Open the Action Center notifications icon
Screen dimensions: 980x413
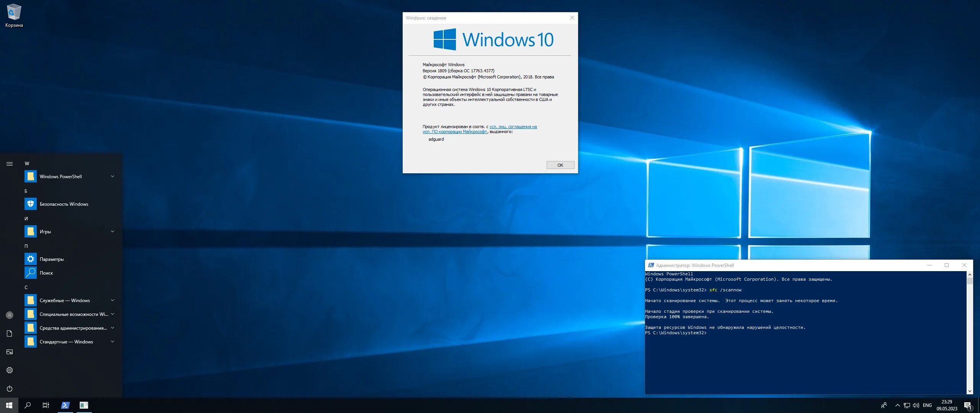(968, 405)
